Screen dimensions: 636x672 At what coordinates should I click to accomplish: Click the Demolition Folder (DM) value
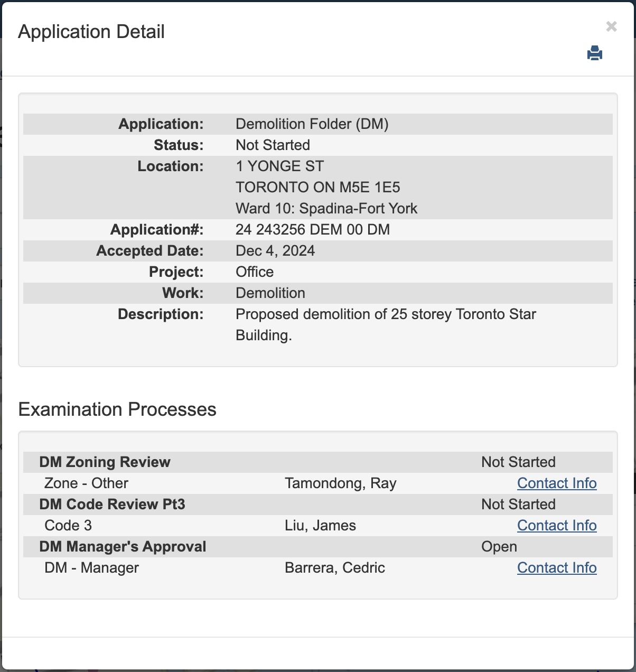pos(312,124)
